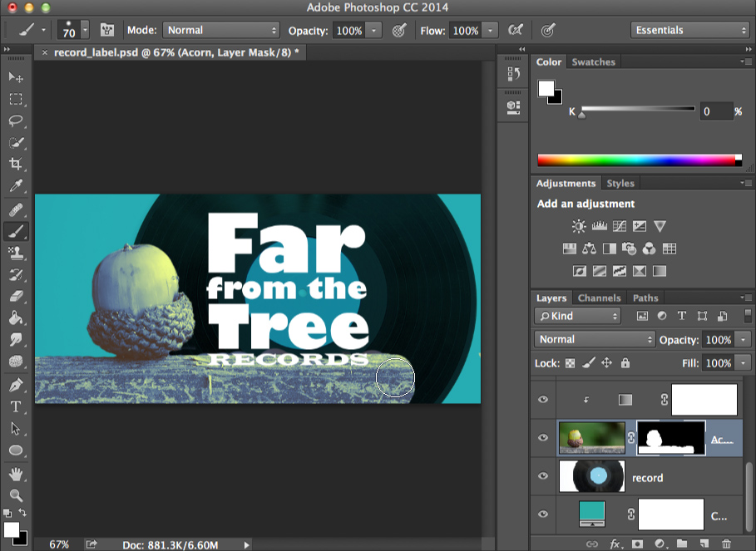Select the Brush tool

(15, 231)
